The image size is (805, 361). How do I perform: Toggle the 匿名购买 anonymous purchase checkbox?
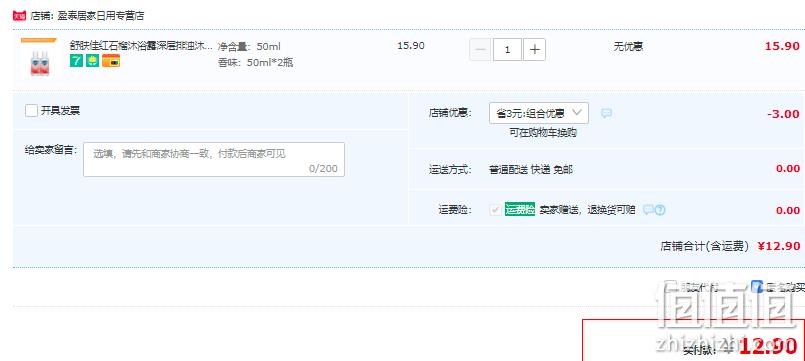coord(757,287)
